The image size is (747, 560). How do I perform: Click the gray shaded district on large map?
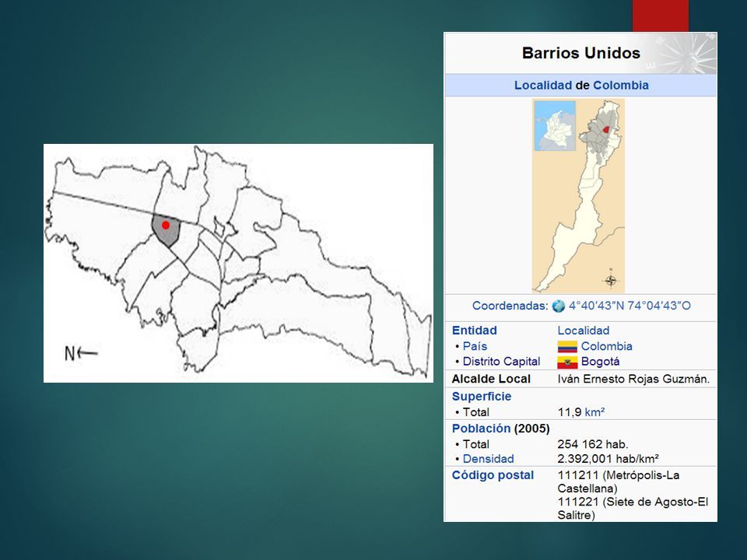pyautogui.click(x=165, y=230)
